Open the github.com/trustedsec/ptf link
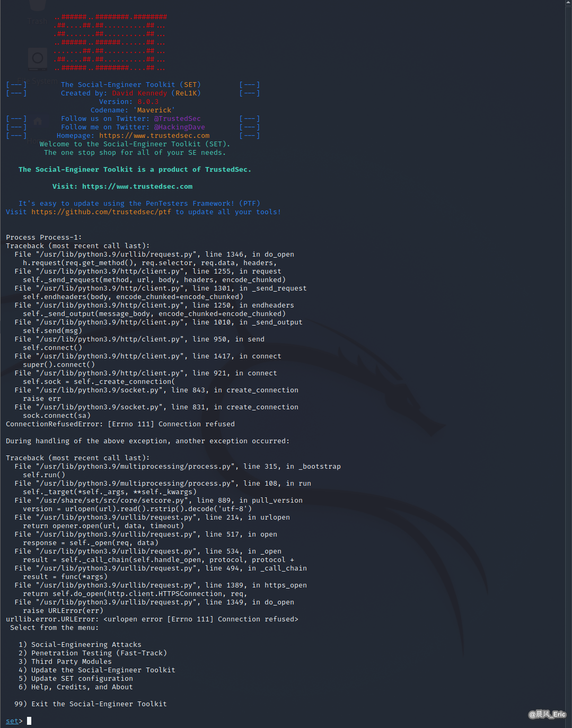Screen dimensions: 572x728 pyautogui.click(x=101, y=212)
